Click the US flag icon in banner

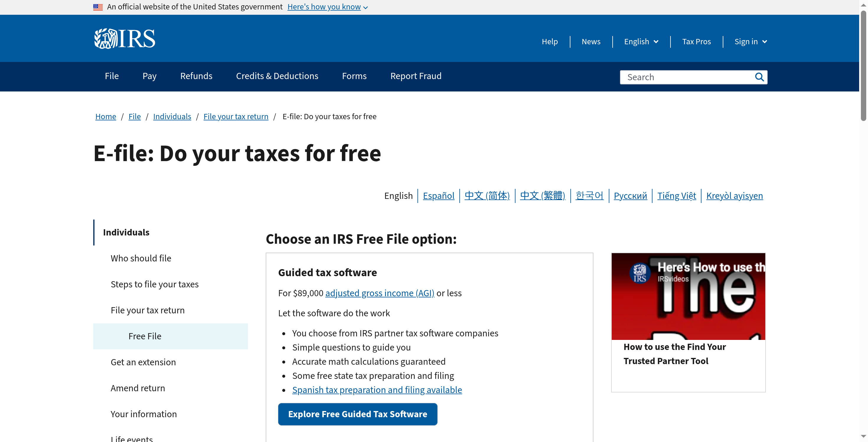coord(98,7)
